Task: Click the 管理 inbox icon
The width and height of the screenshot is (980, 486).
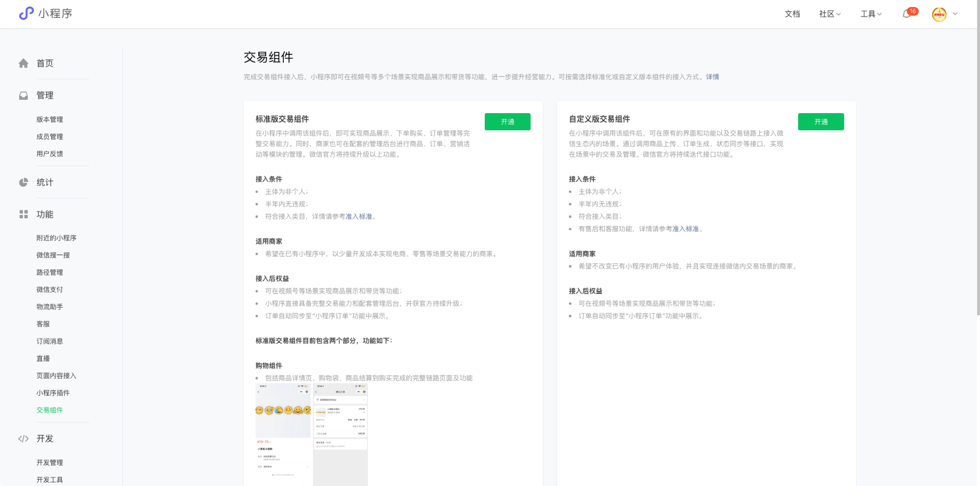Action: pyautogui.click(x=23, y=95)
